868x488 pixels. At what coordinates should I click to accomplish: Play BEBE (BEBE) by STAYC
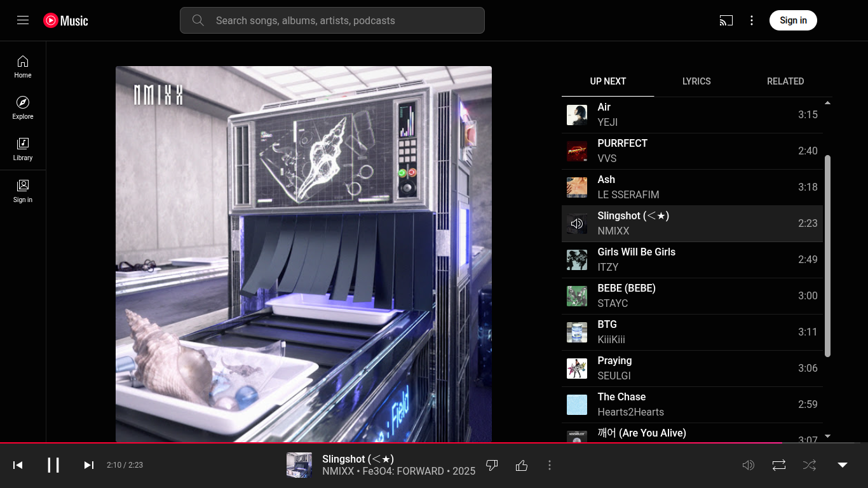click(x=692, y=296)
